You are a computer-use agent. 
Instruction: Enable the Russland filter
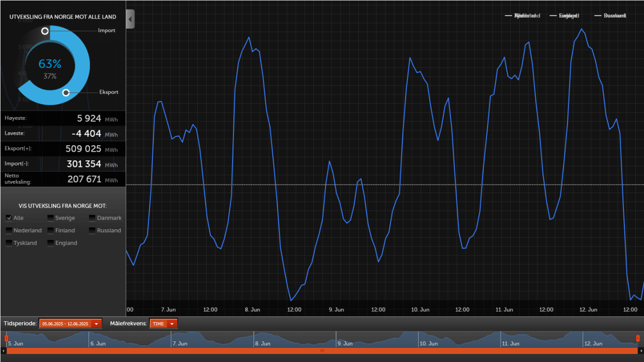pos(92,230)
